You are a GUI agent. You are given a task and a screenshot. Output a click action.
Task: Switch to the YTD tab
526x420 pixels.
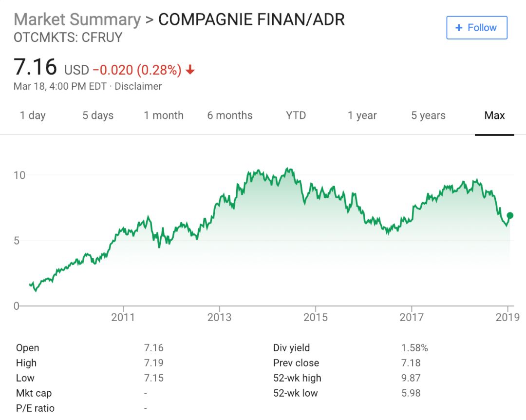pos(296,115)
